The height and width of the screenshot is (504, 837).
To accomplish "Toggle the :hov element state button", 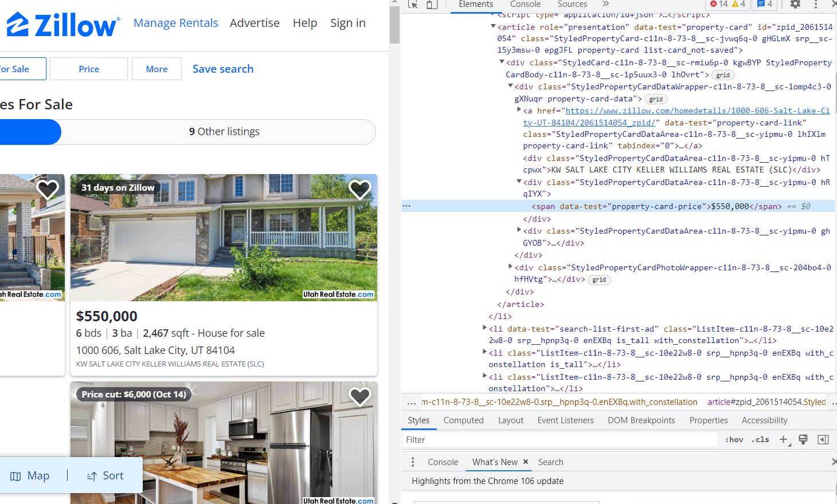I will (x=734, y=440).
